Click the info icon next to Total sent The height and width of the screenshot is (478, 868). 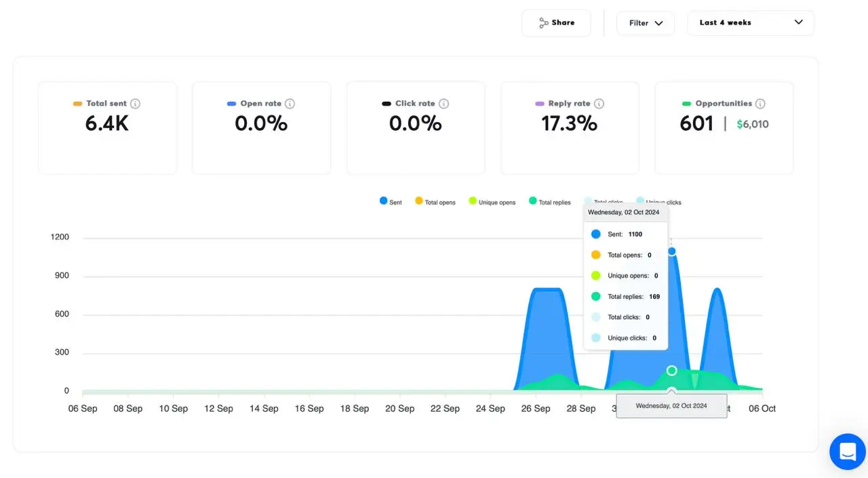coord(135,104)
